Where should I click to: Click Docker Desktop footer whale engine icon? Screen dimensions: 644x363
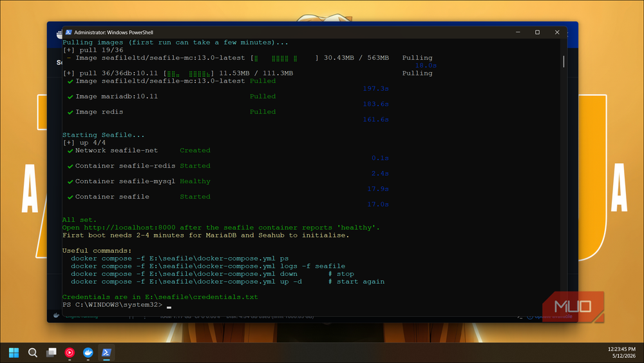point(56,315)
